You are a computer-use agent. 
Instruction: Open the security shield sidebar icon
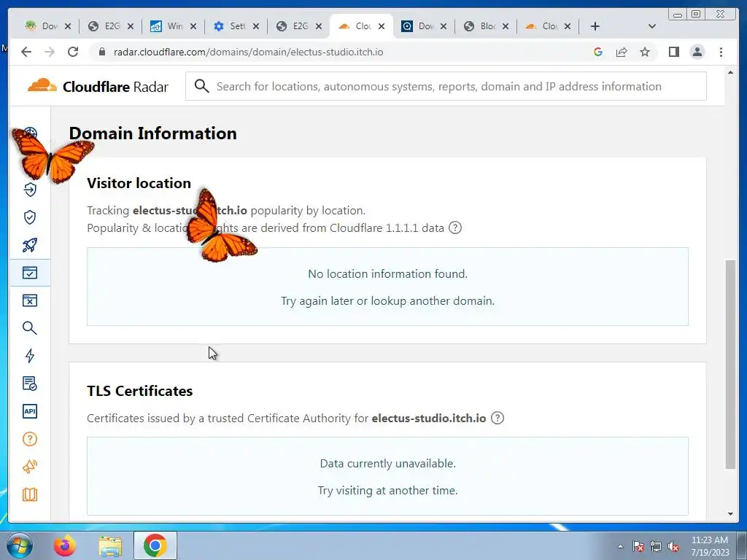coord(29,217)
